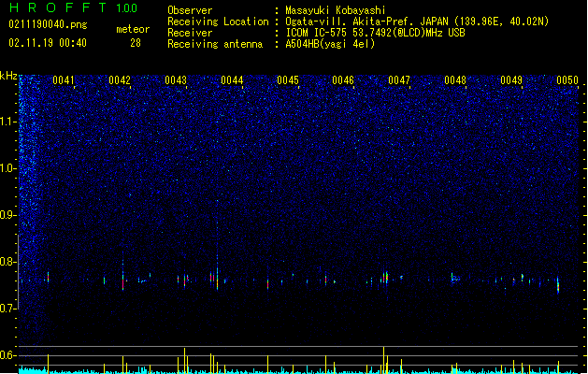Click the 0.9 kHz axis label
This screenshot has width=588, height=374.
coord(7,215)
